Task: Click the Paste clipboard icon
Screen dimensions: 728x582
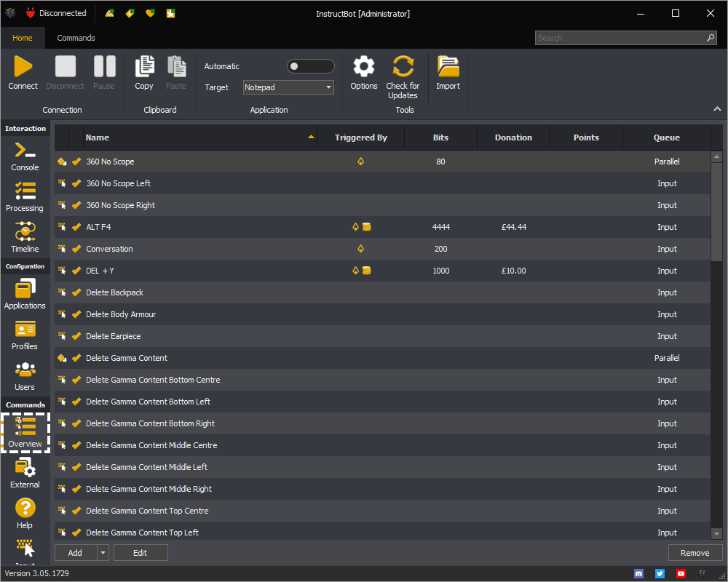Action: coord(176,66)
